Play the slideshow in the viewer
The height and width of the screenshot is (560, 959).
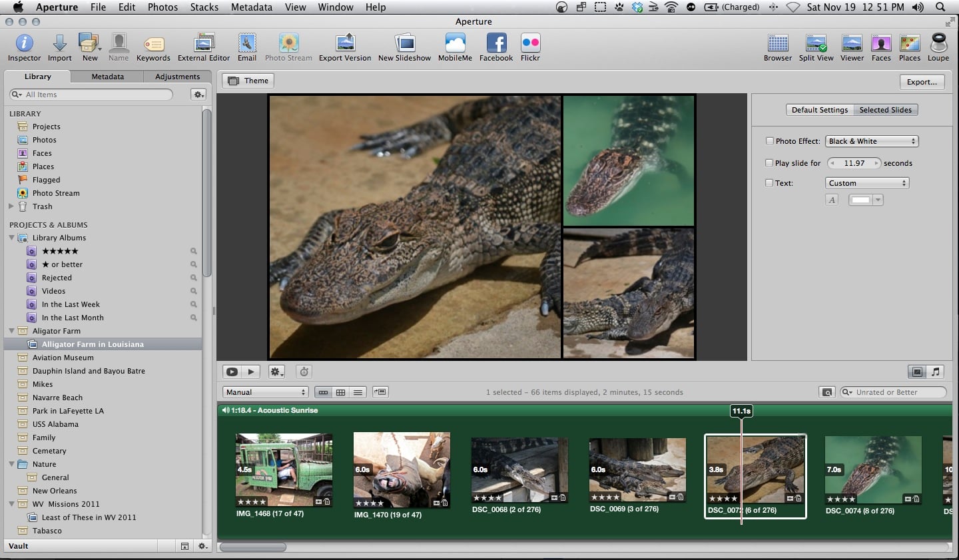(x=251, y=372)
